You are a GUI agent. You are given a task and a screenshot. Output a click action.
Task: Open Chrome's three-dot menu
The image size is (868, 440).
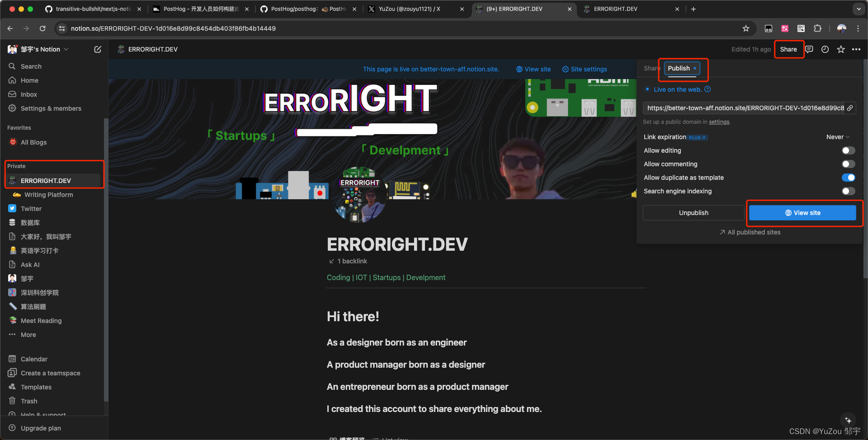[x=858, y=28]
